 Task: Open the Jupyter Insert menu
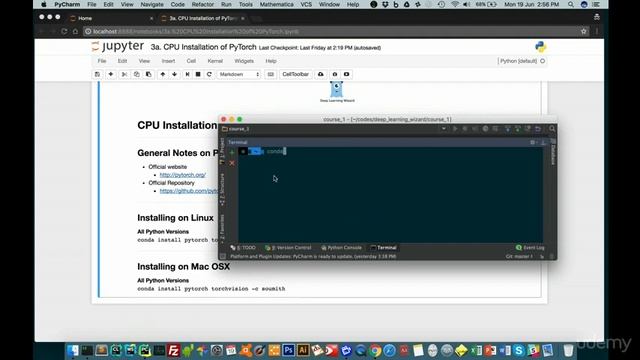tap(168, 61)
